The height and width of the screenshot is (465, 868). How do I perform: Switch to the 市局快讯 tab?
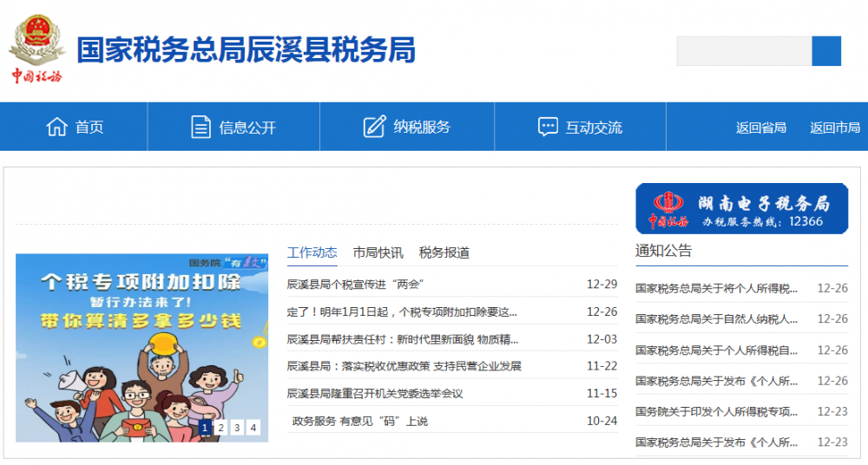point(378,253)
